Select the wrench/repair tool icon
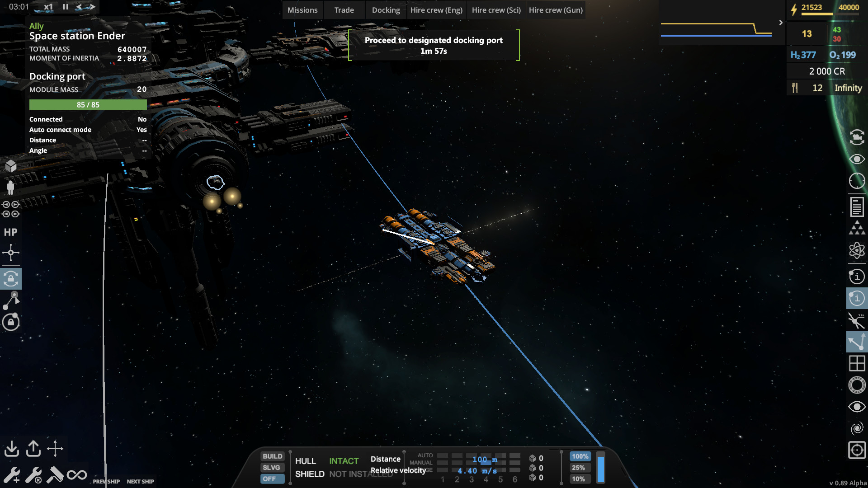 point(12,474)
